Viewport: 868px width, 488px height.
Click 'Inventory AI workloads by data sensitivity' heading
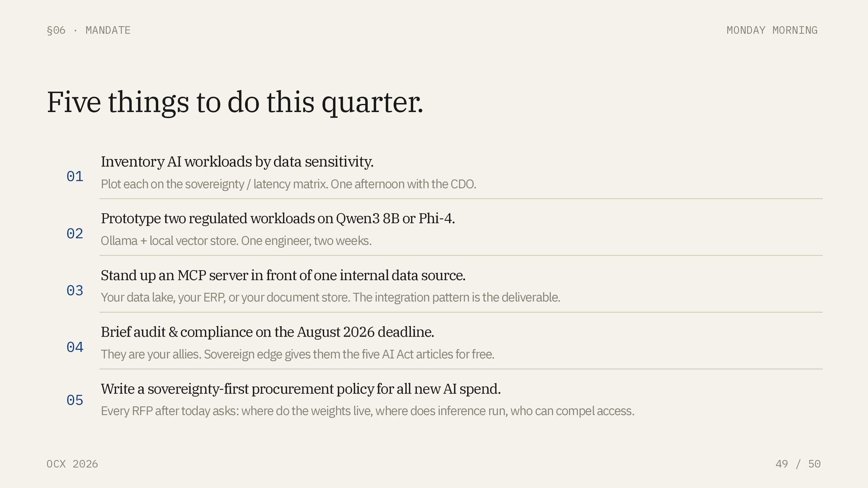pos(237,161)
